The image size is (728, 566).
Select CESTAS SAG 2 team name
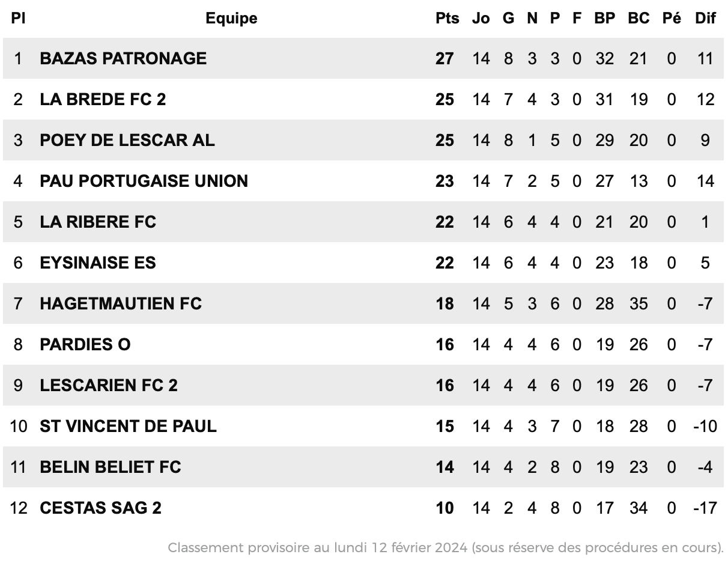(x=101, y=508)
